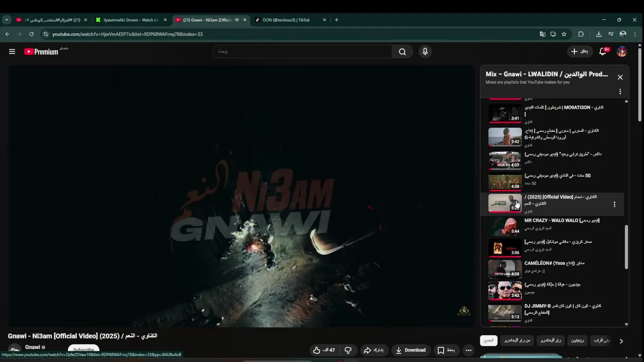The image size is (644, 362).
Task: Open the YouTube hamburger guide menu
Action: [x=12, y=51]
